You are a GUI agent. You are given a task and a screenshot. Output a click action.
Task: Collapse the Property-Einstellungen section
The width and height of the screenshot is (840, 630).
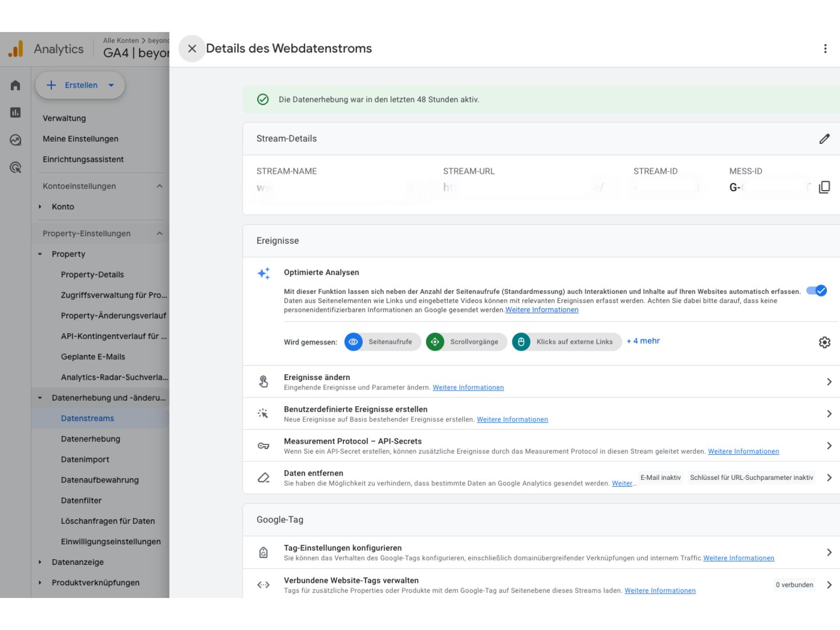coord(160,234)
